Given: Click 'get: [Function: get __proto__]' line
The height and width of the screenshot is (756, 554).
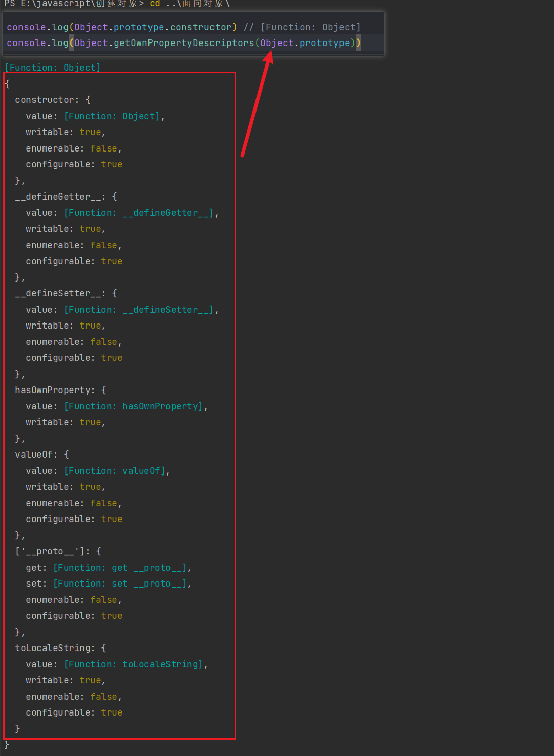Looking at the screenshot, I should [x=109, y=568].
